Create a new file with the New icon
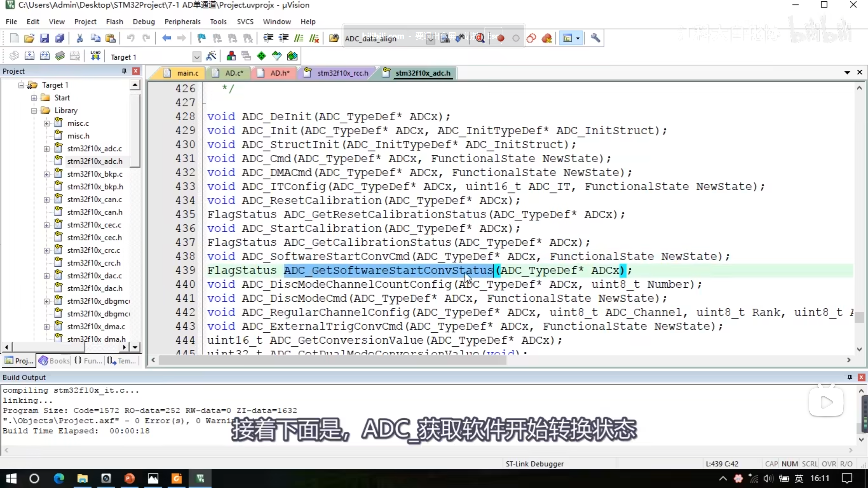This screenshot has width=868, height=488. click(x=14, y=38)
